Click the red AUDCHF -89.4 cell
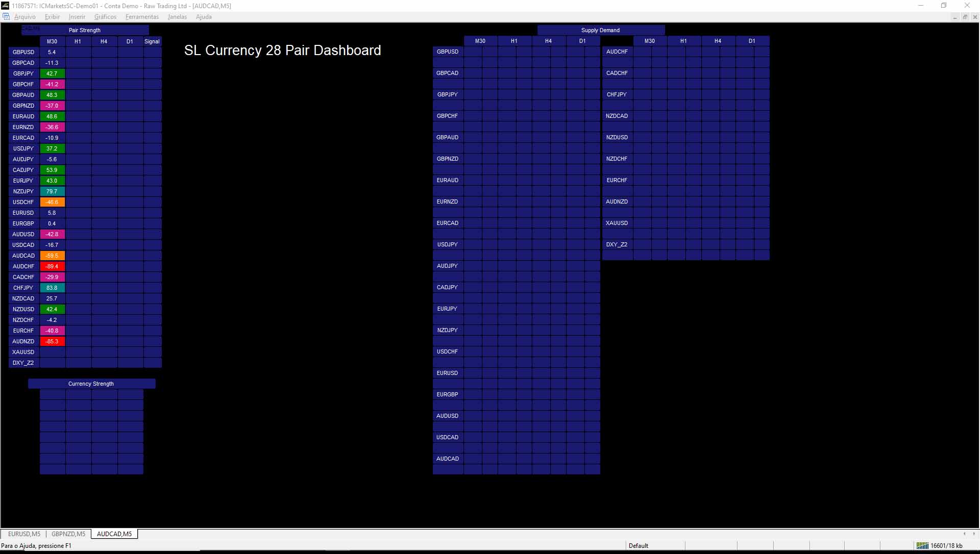The height and width of the screenshot is (554, 980). coord(52,266)
